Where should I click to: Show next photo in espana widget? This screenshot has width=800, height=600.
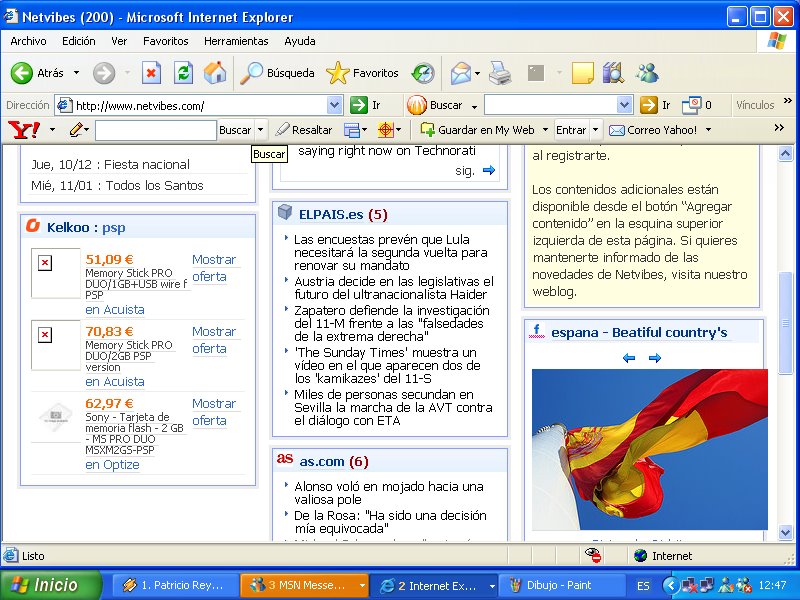655,358
